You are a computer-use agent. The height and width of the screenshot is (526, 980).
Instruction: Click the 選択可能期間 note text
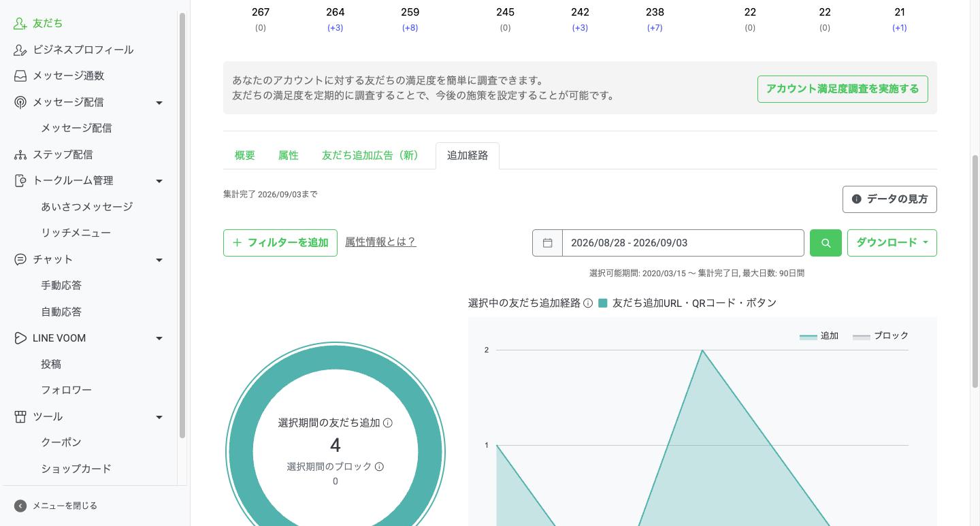click(x=697, y=273)
